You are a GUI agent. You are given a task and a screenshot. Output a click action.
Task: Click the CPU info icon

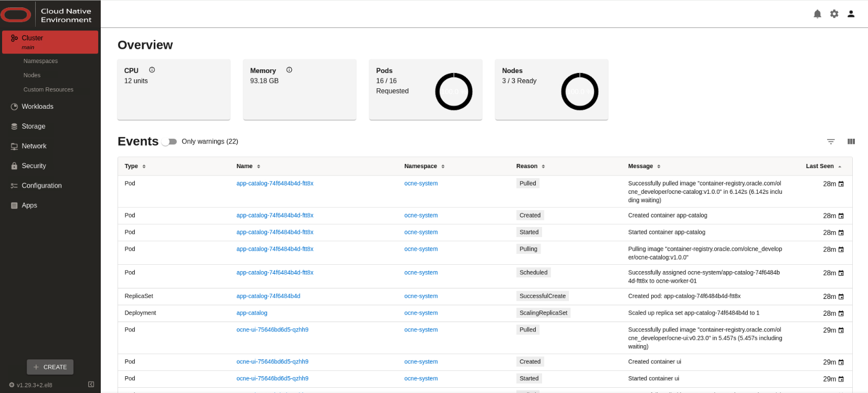(152, 70)
